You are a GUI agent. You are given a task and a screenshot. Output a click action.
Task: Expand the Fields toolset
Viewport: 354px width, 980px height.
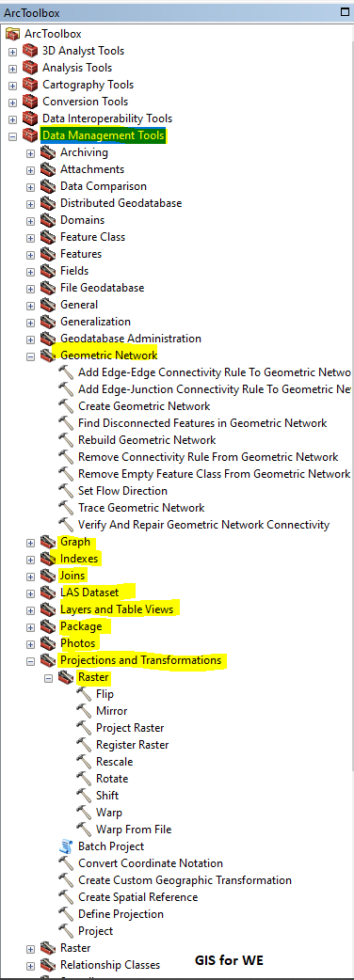click(x=30, y=271)
